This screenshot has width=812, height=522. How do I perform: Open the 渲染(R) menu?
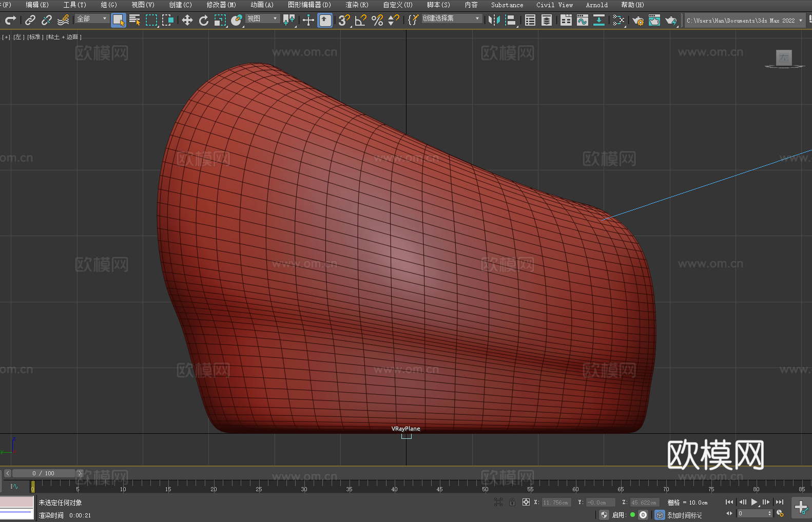(357, 5)
